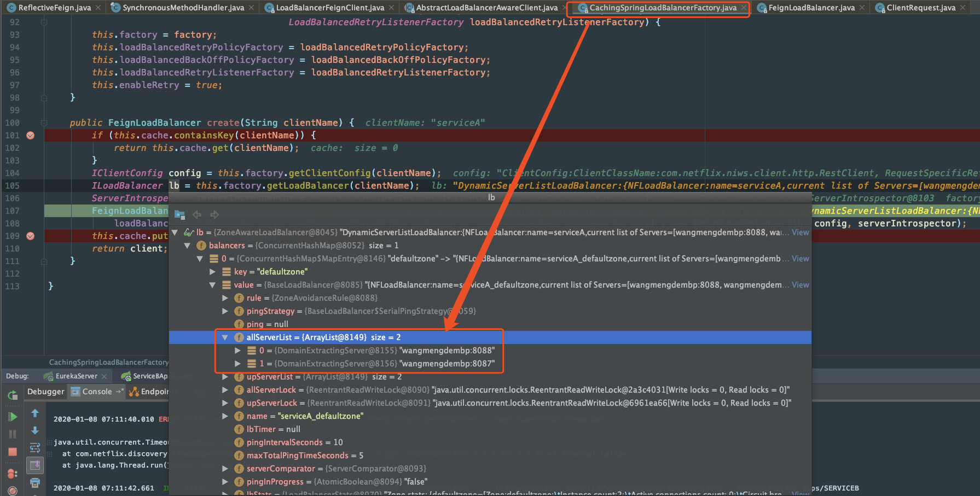The image size is (980, 496).
Task: Expand the upServerLock node
Action: 225,403
